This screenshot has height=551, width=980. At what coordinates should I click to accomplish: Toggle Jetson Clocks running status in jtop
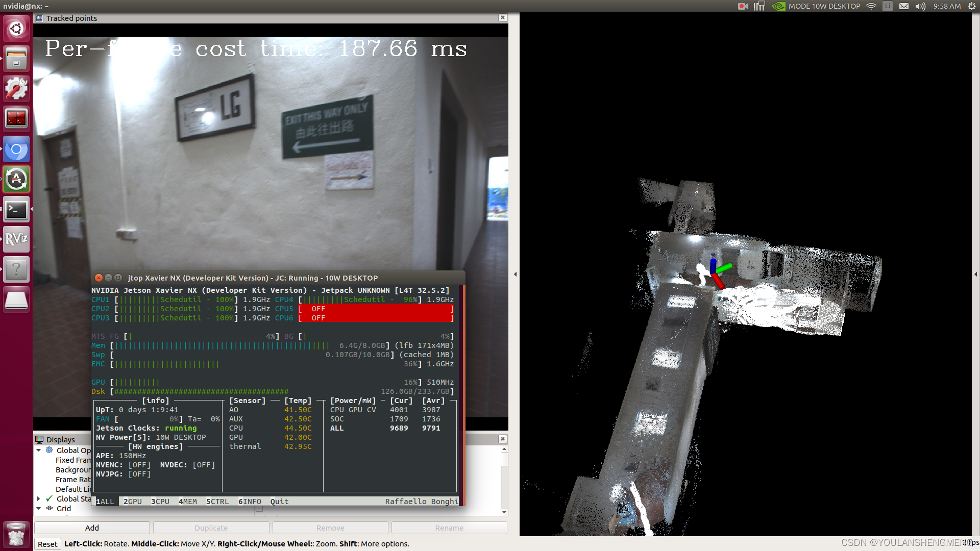(180, 428)
